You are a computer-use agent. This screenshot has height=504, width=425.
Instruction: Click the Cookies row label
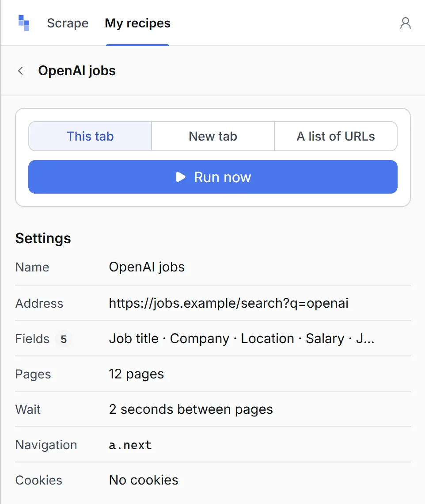click(38, 480)
